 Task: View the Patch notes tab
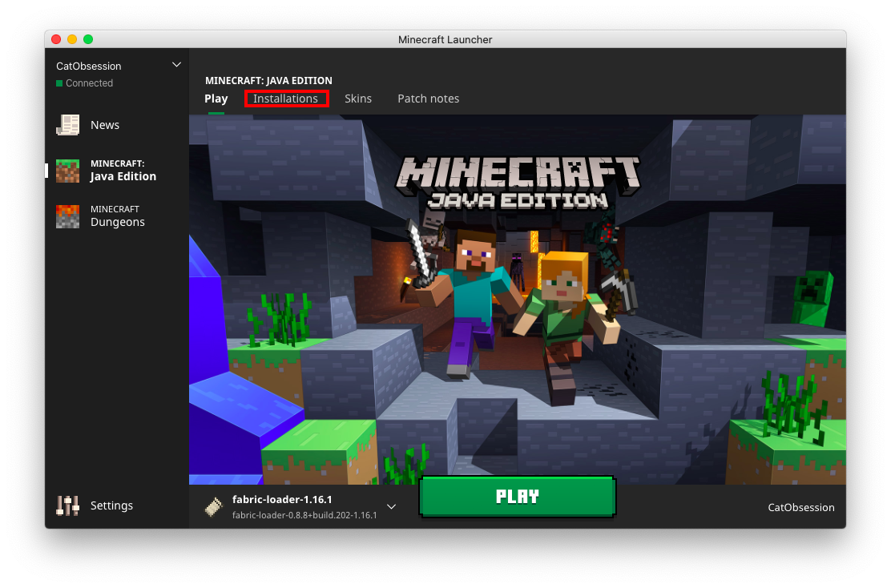tap(429, 99)
